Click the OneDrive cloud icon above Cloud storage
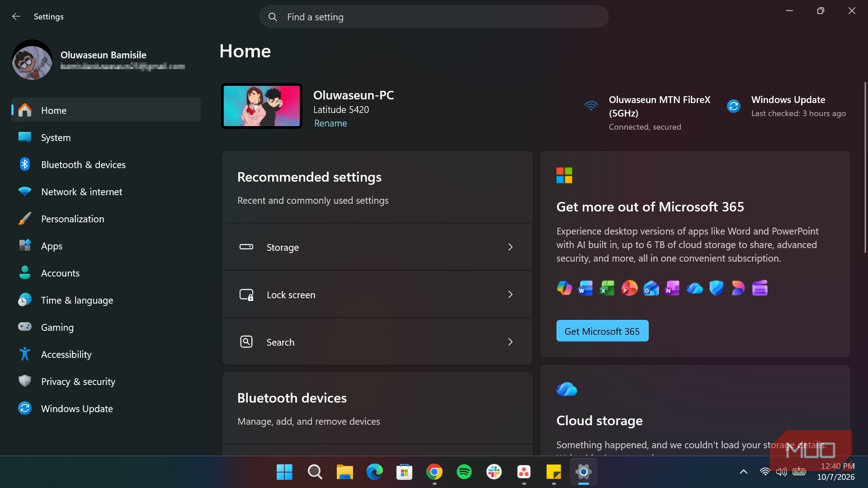Viewport: 868px width, 488px height. [x=567, y=389]
